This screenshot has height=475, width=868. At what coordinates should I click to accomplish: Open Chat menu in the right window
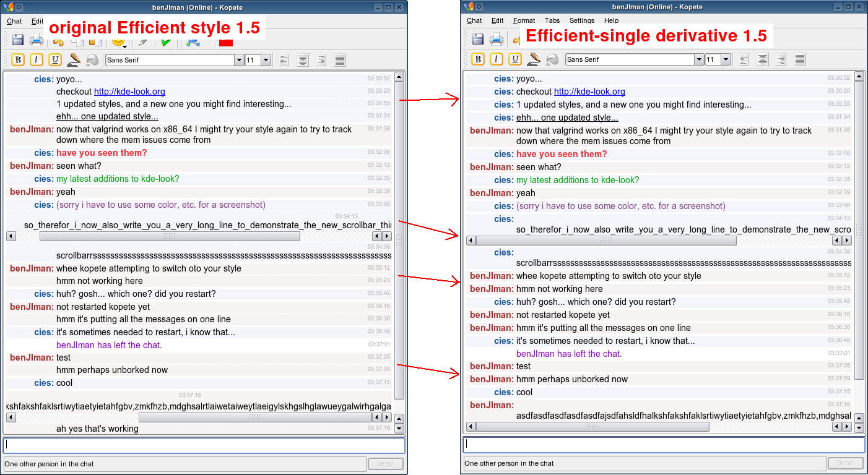pos(474,20)
